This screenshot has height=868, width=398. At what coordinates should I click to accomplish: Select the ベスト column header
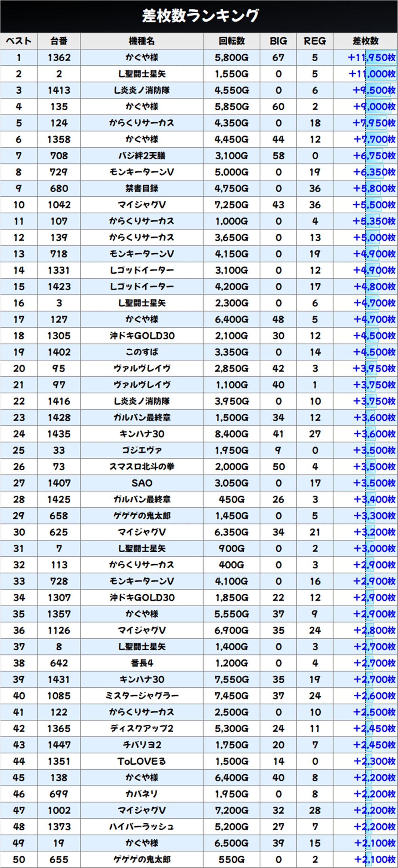(x=19, y=41)
